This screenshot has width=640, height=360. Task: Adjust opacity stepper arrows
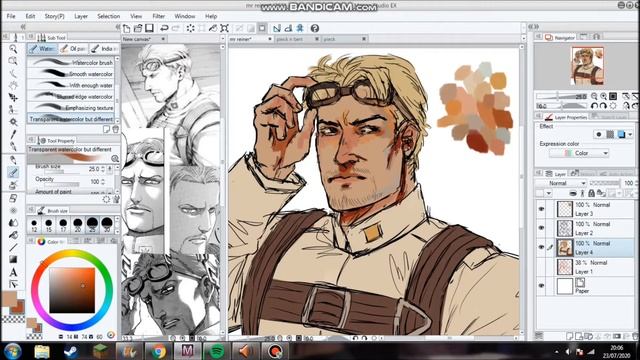(x=103, y=182)
